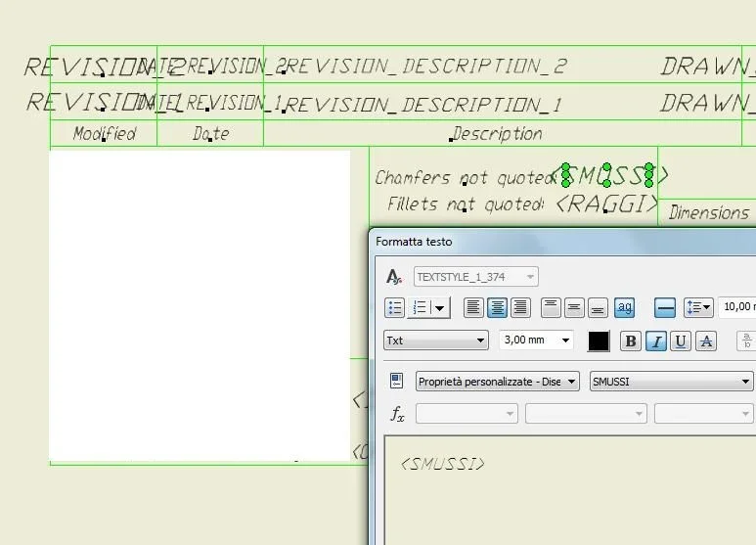The image size is (756, 545).
Task: Toggle underline formatting
Action: click(681, 341)
